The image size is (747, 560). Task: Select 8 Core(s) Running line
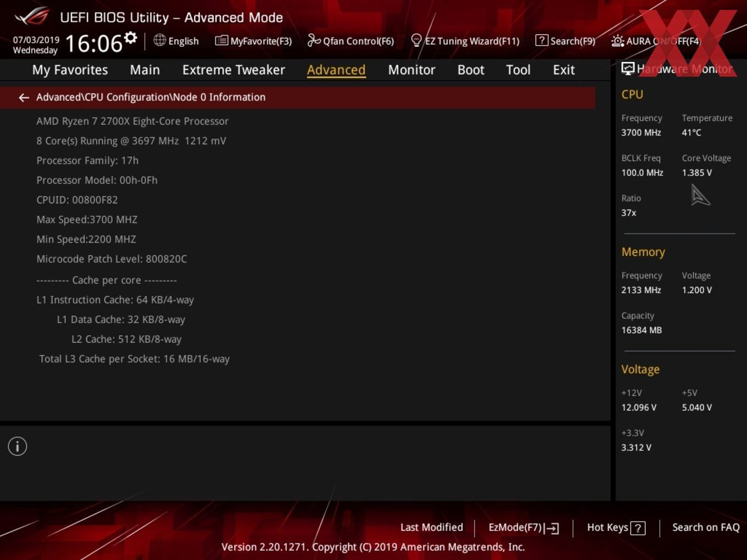(131, 141)
